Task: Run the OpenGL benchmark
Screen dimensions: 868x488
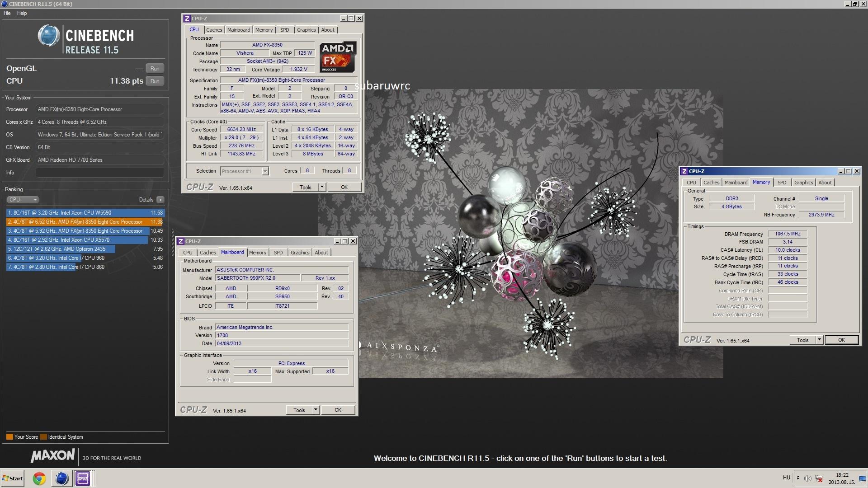Action: (x=155, y=69)
